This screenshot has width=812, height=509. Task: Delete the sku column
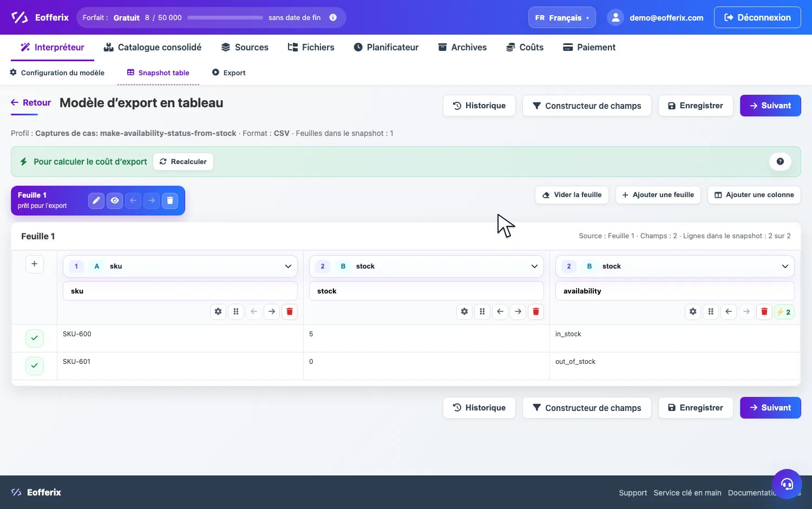point(290,311)
